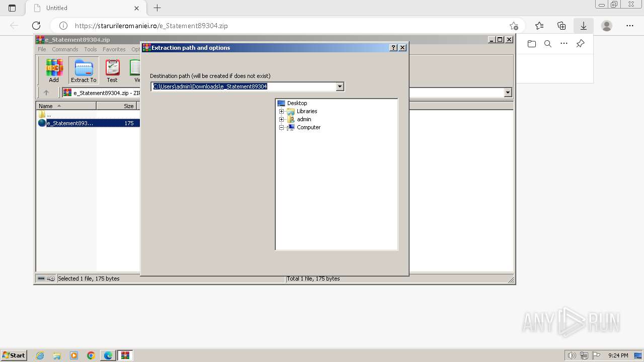This screenshot has width=644, height=362.
Task: Select the e_Statement893... file icon in list
Action: click(x=42, y=123)
